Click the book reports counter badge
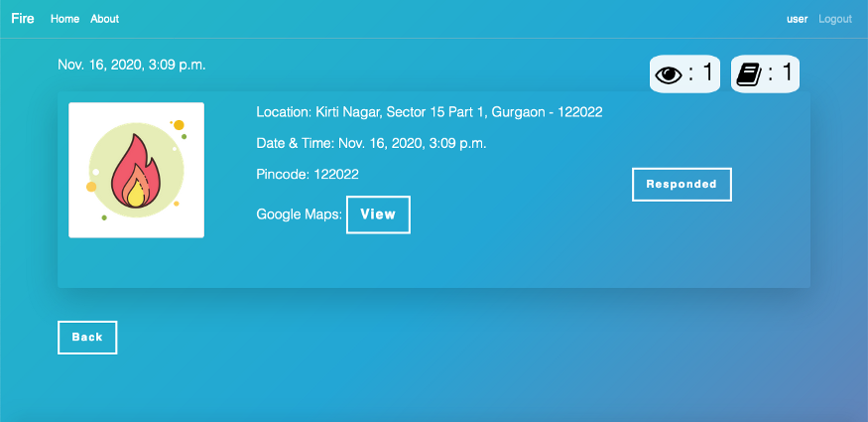Viewport: 868px width, 422px height. 765,73
